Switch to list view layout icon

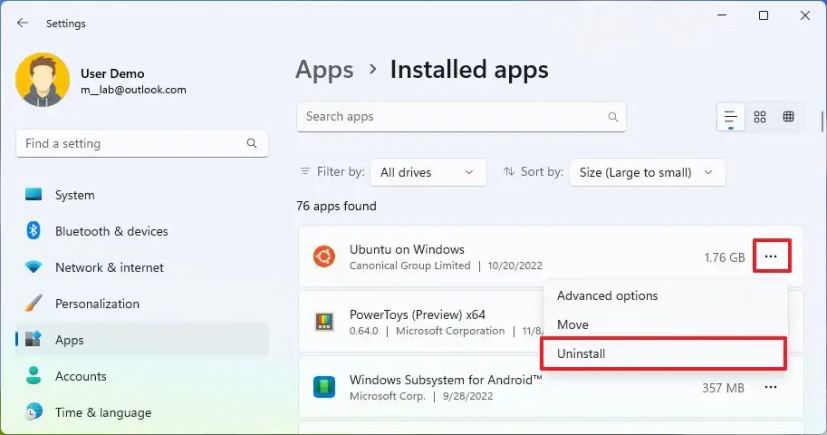(730, 117)
